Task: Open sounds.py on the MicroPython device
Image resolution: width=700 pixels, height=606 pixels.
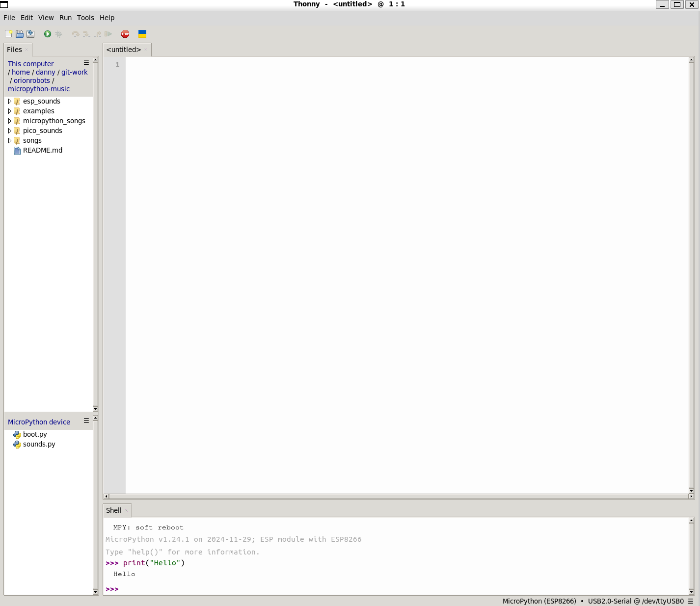Action: pyautogui.click(x=39, y=444)
